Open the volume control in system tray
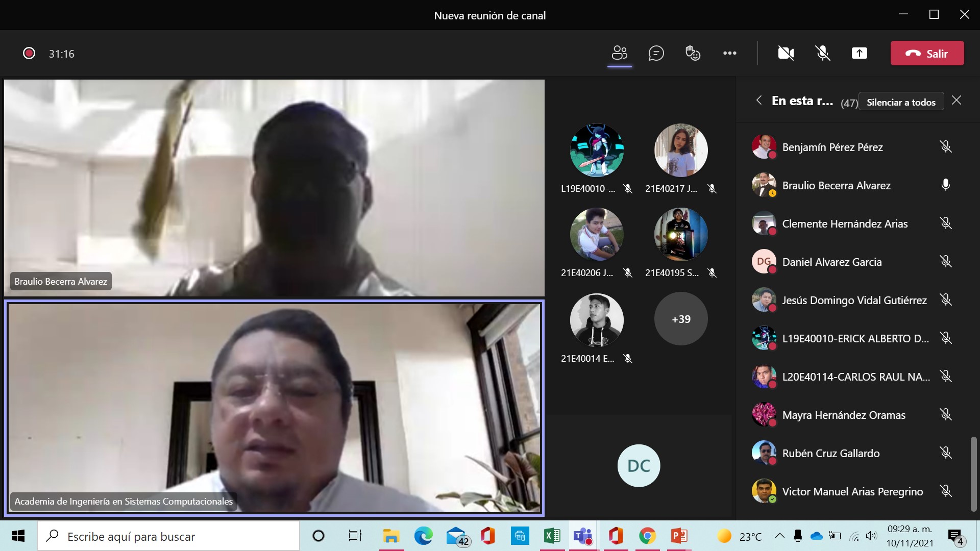Screen dimensions: 980x551 (872, 536)
